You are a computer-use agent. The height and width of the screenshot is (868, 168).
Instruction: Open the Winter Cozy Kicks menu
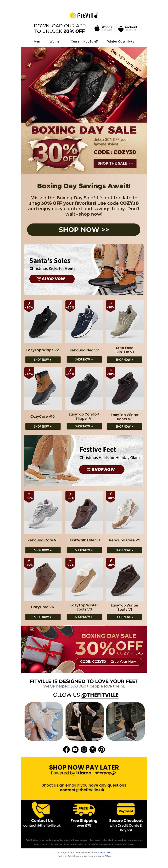pos(121,41)
